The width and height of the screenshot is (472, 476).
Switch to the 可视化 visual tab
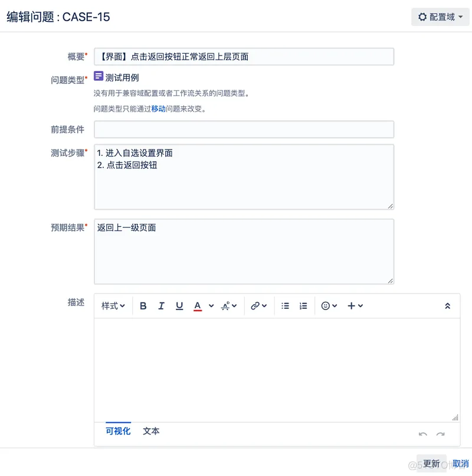tap(118, 431)
